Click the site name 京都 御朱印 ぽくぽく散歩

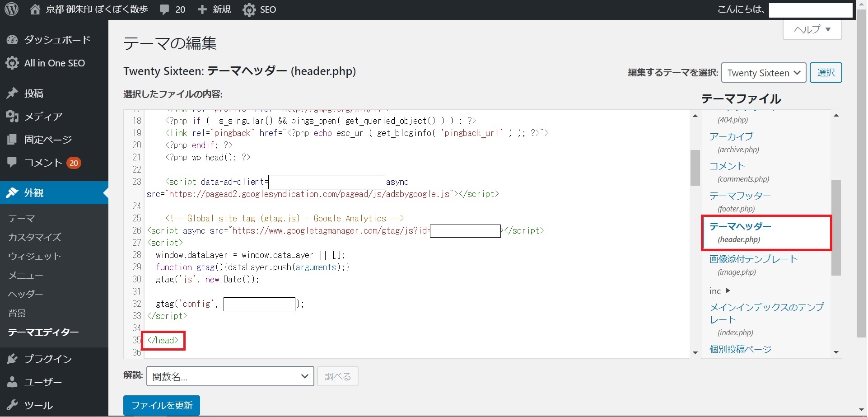pos(97,9)
